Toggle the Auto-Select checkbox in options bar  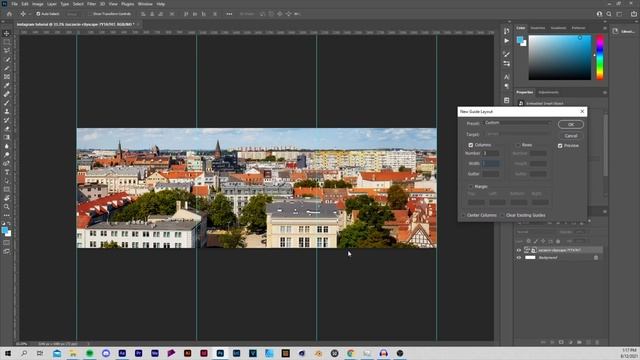pos(38,14)
